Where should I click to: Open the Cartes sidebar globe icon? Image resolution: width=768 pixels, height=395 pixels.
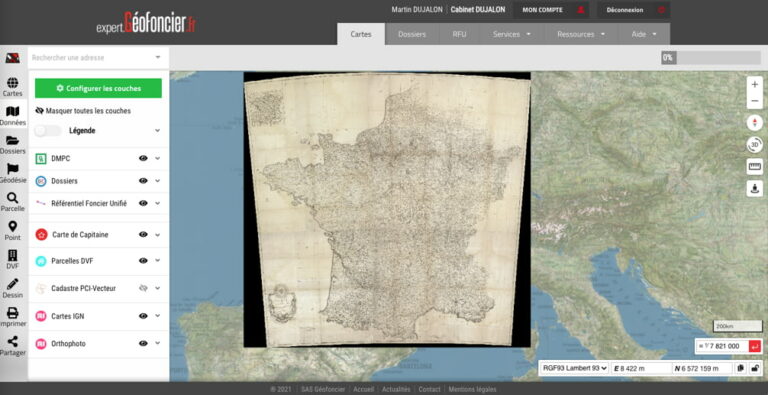tap(13, 83)
